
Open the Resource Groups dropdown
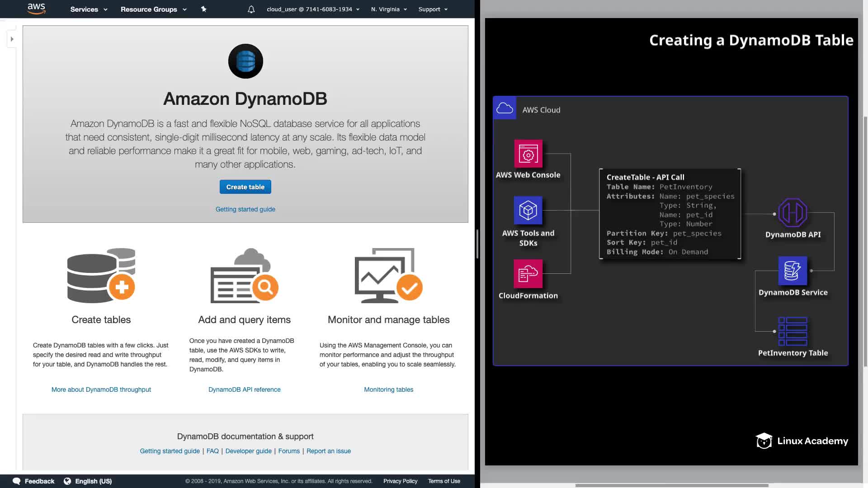(153, 9)
